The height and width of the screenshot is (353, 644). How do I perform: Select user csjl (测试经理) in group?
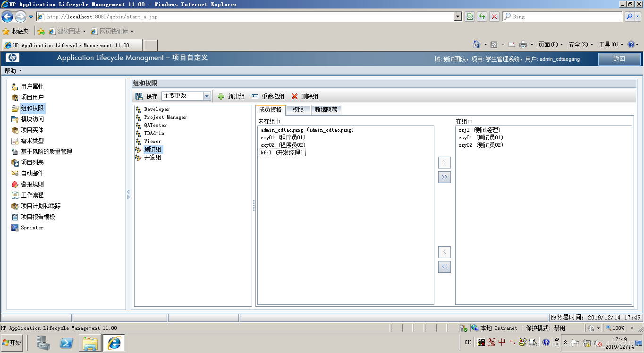[x=479, y=130]
